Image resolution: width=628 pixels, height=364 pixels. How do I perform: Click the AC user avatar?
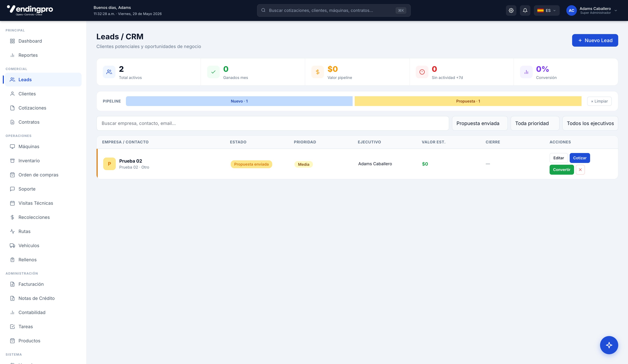[571, 10]
